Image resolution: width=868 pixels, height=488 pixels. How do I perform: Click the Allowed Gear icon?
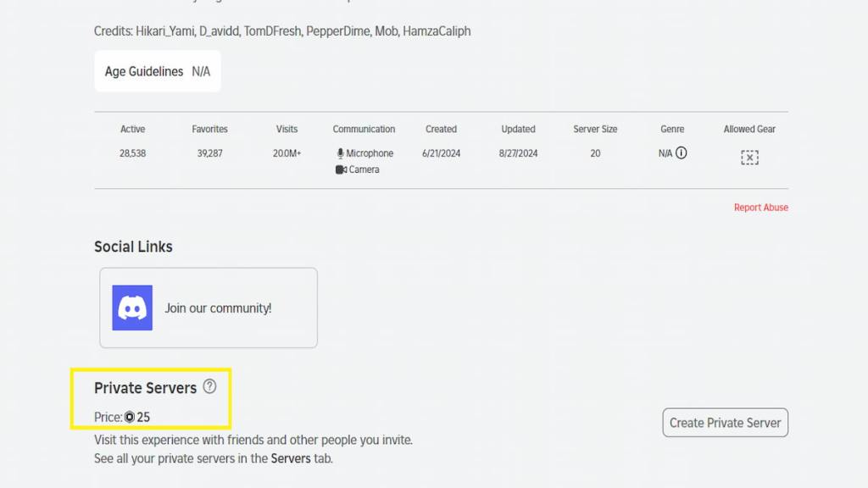[x=748, y=158]
